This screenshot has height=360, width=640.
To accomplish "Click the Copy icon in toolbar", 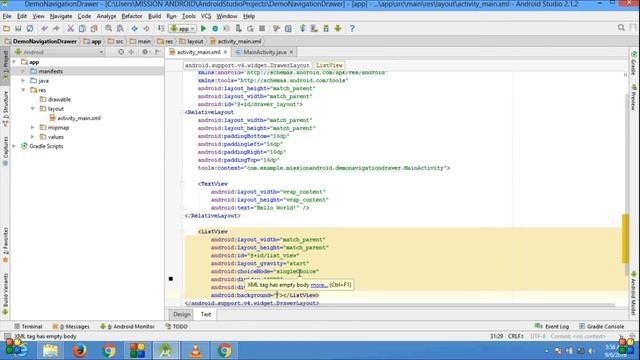I will 82,29.
